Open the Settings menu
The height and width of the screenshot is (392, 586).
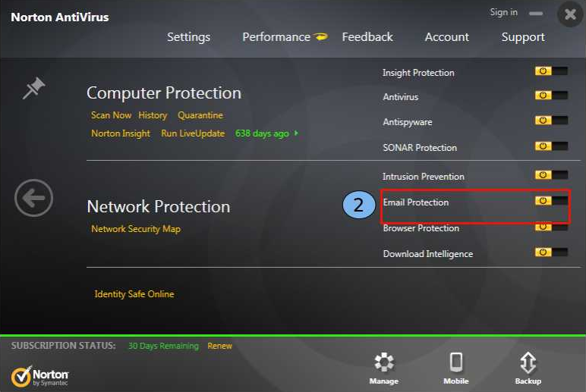click(x=188, y=37)
